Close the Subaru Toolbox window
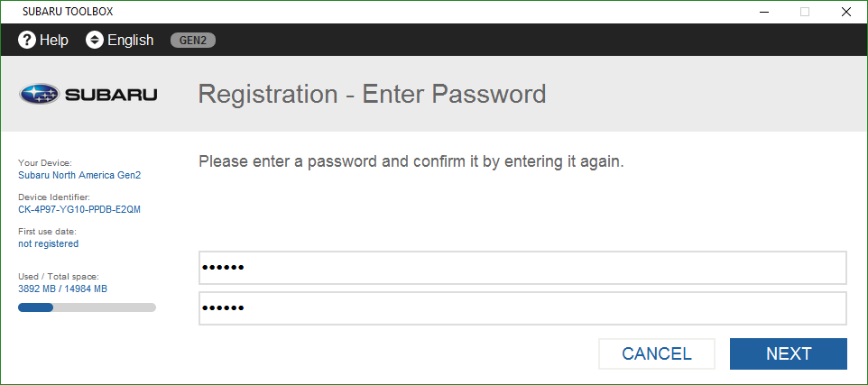Image resolution: width=868 pixels, height=385 pixels. pos(845,12)
